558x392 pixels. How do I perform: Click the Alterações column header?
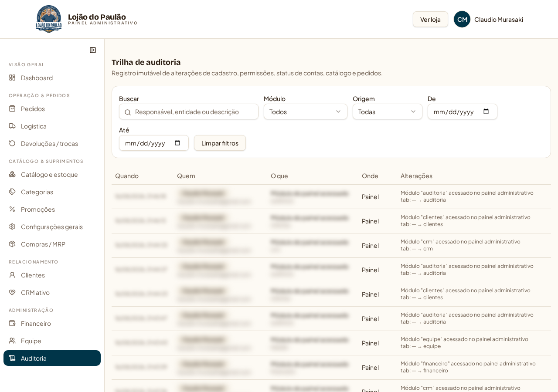click(x=416, y=176)
